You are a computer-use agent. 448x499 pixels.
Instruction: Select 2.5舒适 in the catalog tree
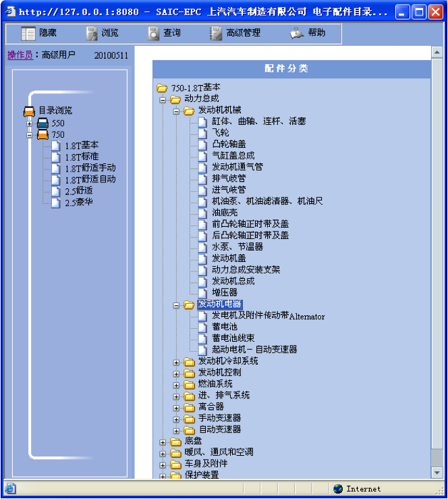tap(79, 191)
